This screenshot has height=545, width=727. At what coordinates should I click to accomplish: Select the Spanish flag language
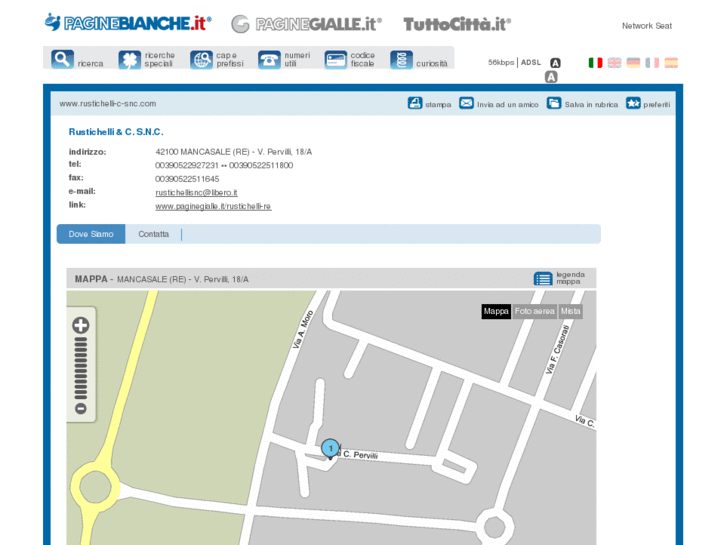(x=671, y=63)
